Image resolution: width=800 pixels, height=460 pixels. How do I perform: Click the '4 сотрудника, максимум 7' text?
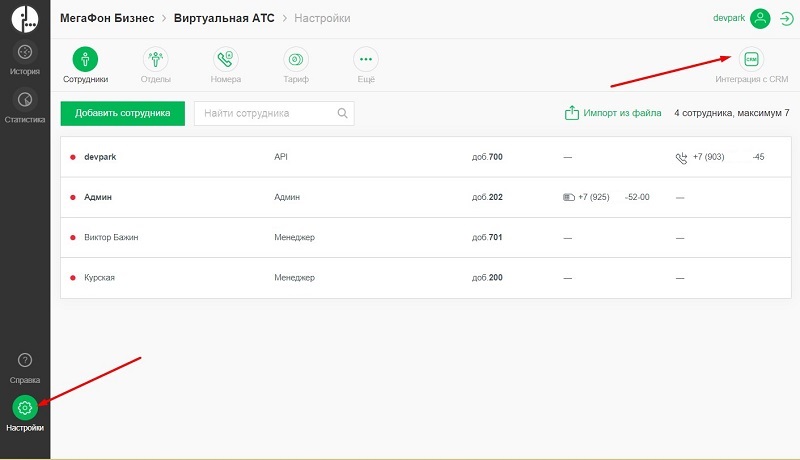tap(731, 113)
